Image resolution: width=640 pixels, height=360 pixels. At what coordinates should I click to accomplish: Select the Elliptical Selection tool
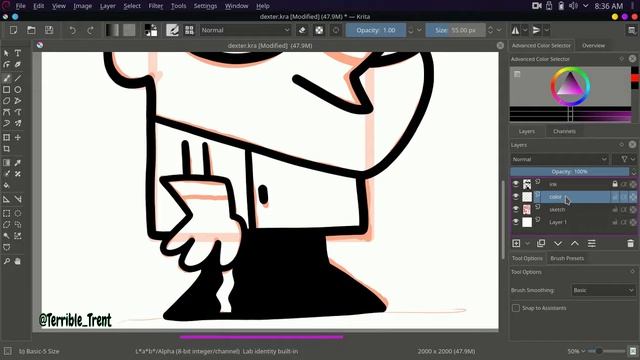pos(18,213)
